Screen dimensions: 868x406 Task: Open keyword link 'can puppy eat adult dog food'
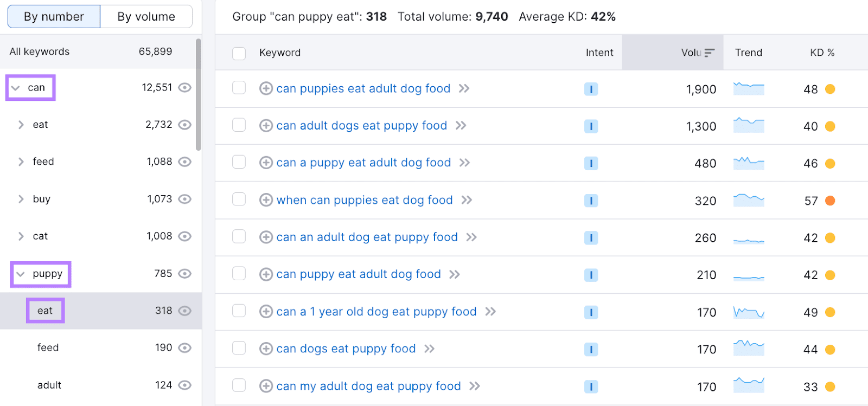click(359, 274)
